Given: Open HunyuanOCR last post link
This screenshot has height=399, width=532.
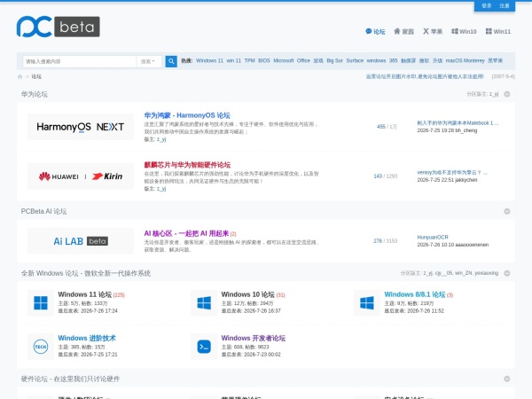Looking at the screenshot, I should click(433, 238).
